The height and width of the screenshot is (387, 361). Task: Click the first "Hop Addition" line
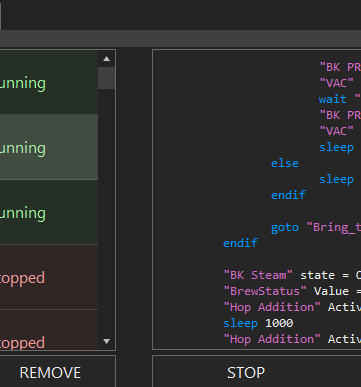click(292, 307)
